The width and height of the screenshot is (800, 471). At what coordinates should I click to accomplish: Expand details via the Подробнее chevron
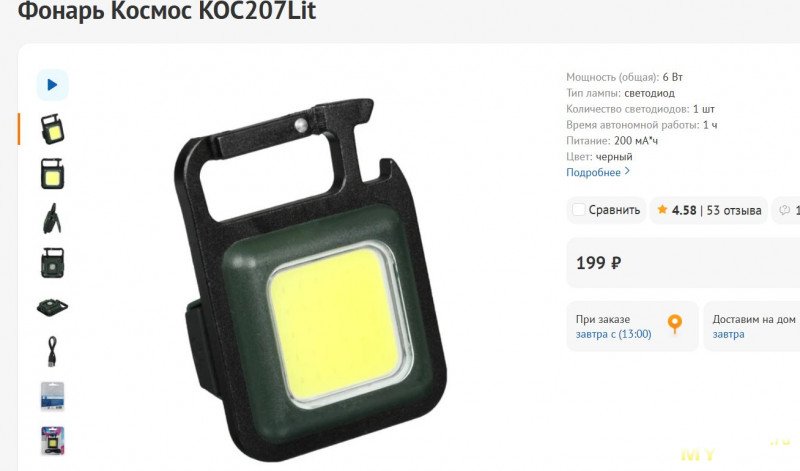[628, 172]
